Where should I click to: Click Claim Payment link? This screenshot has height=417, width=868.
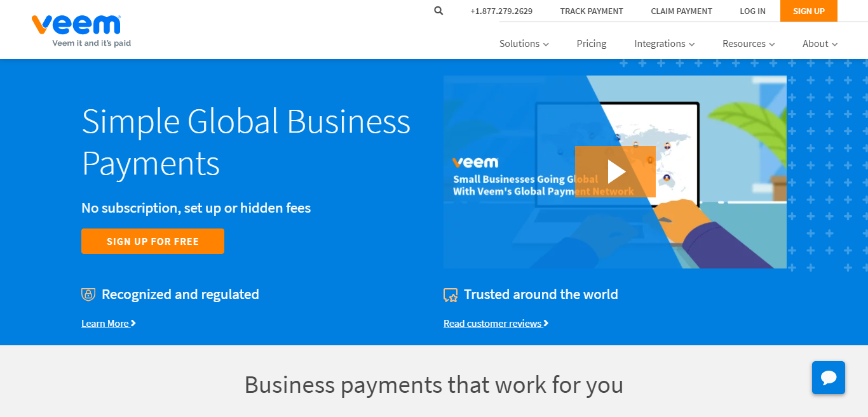pyautogui.click(x=682, y=11)
